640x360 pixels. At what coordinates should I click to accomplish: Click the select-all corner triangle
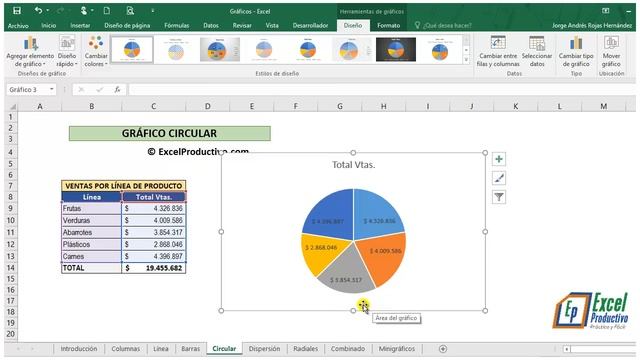13,107
